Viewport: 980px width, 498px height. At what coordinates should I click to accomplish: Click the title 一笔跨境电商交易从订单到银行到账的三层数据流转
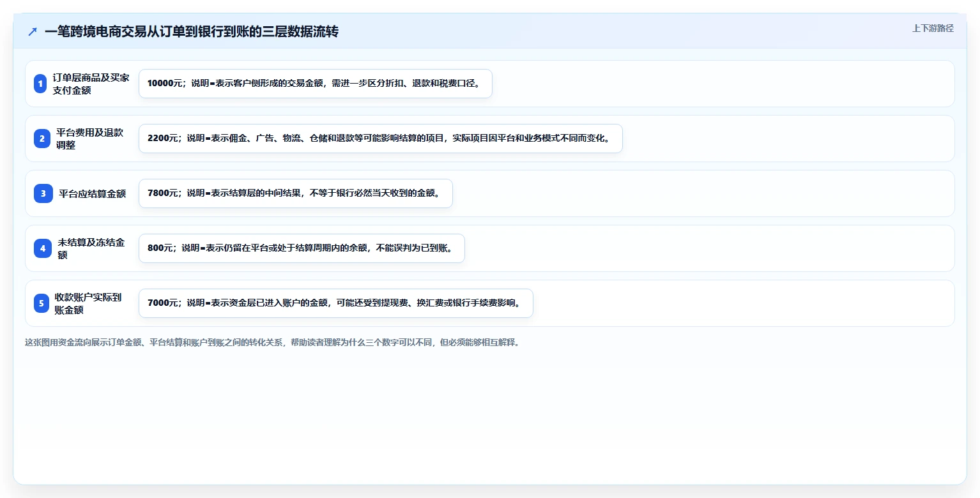191,31
